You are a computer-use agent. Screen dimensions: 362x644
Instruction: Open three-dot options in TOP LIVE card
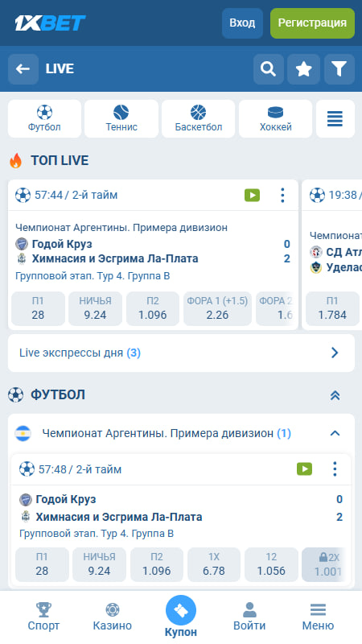[282, 195]
